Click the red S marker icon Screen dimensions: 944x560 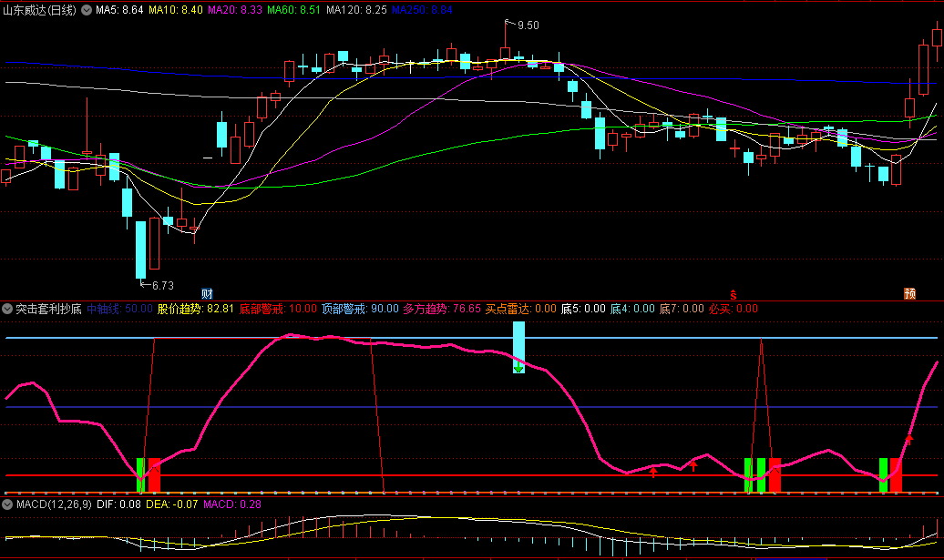pyautogui.click(x=734, y=295)
